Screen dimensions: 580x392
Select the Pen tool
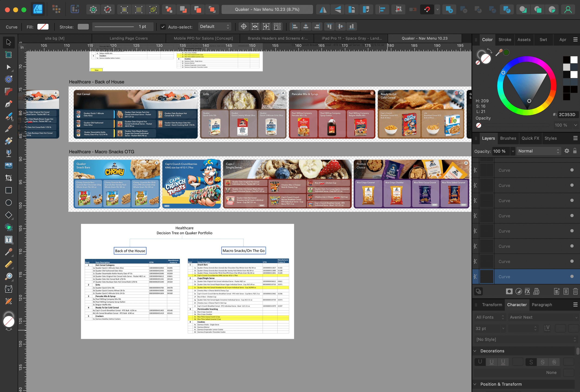[9, 104]
